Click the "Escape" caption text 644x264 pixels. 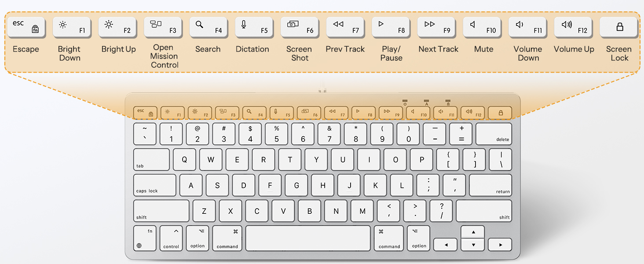point(26,49)
